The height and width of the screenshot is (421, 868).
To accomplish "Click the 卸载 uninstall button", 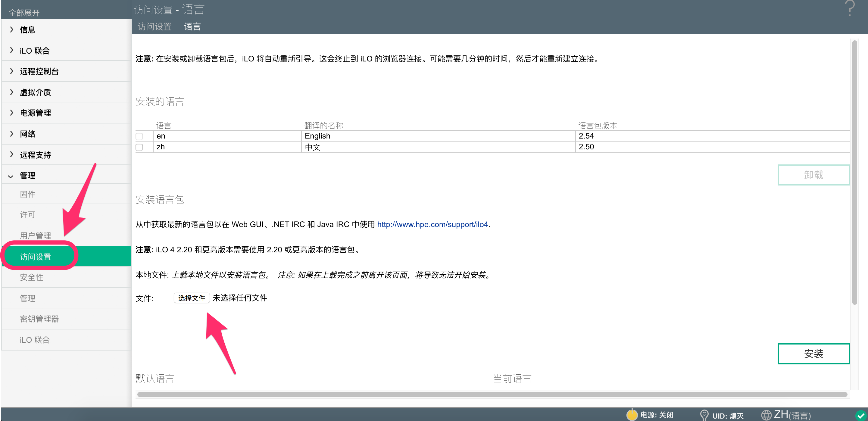I will [x=813, y=175].
